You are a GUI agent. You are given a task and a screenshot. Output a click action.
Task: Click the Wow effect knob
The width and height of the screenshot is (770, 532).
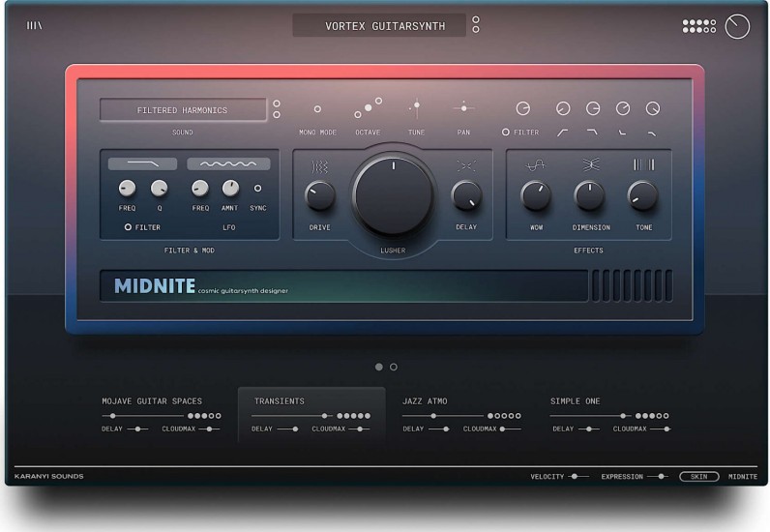pos(535,196)
